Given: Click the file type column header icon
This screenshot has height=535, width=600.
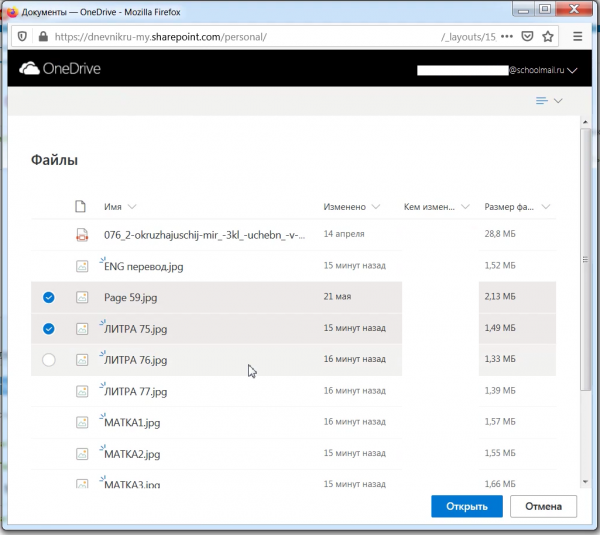Looking at the screenshot, I should pyautogui.click(x=82, y=207).
